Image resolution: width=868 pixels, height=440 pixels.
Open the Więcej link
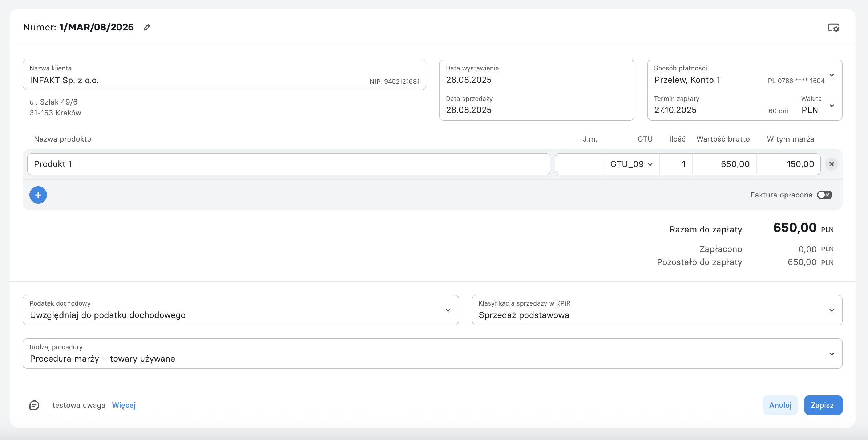tap(124, 405)
